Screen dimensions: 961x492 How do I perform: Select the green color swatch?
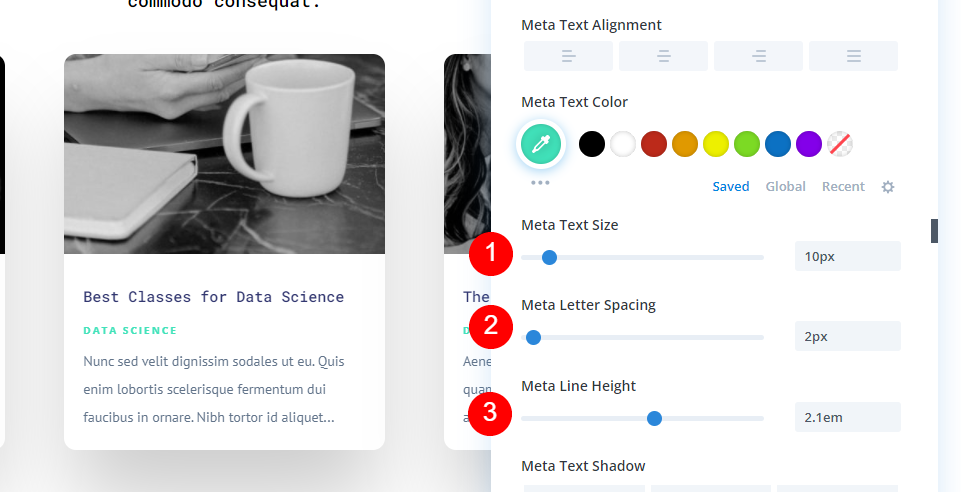[x=746, y=145]
